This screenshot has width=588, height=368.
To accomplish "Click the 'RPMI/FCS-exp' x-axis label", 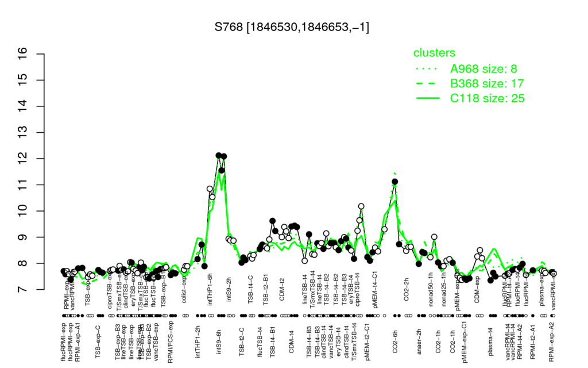I will 170,342.
